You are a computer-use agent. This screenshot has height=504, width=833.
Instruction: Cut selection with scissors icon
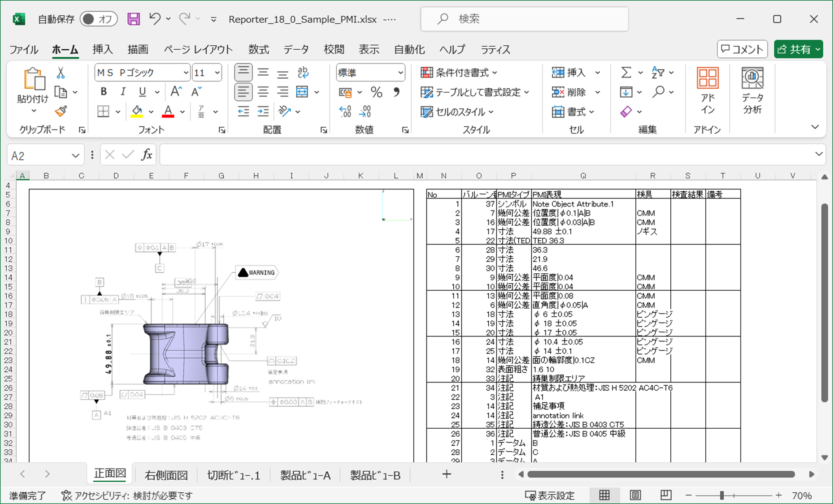(x=61, y=73)
